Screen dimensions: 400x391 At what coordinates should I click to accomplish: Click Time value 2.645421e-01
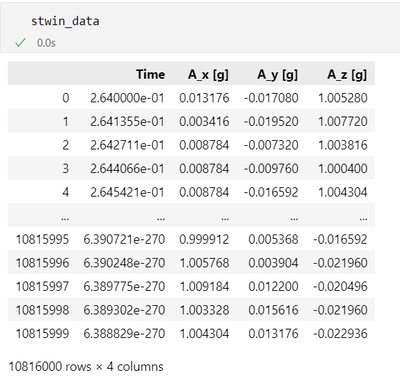[127, 192]
